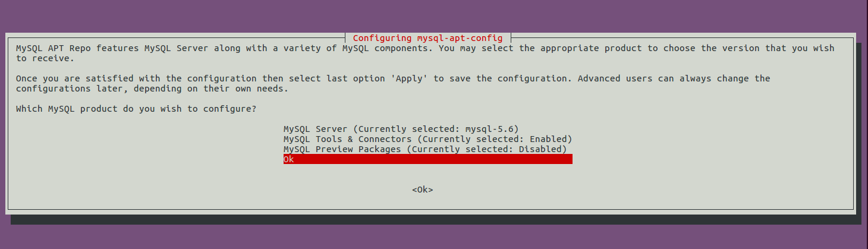This screenshot has width=868, height=249.
Task: Click the red highlighted Ok list entry
Action: 289,159
